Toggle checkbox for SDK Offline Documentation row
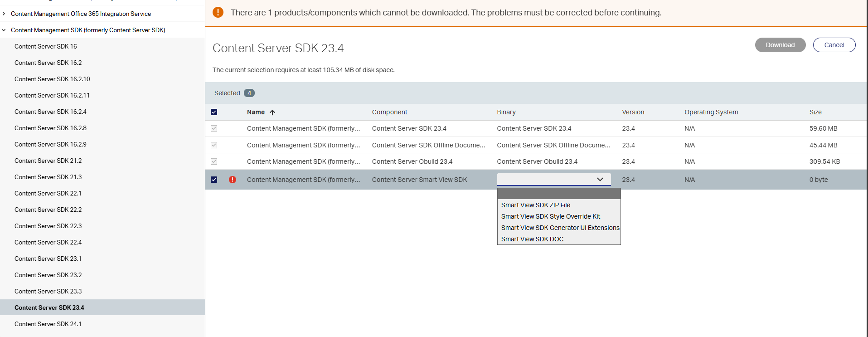The height and width of the screenshot is (337, 868). coord(214,145)
